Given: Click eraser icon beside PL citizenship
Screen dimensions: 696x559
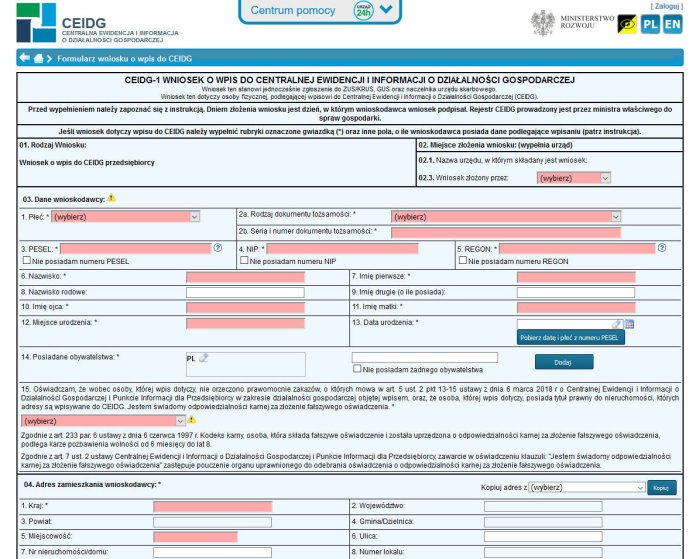Looking at the screenshot, I should pyautogui.click(x=203, y=357).
